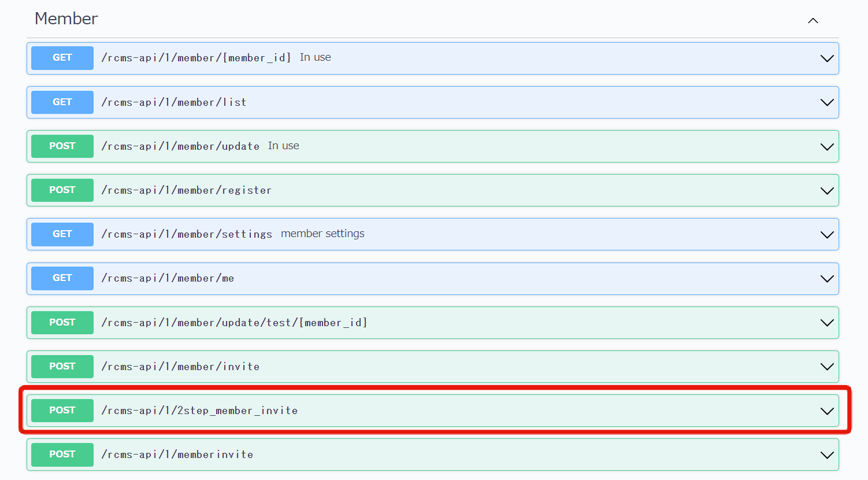
Task: Click the Member section title text
Action: pyautogui.click(x=65, y=19)
